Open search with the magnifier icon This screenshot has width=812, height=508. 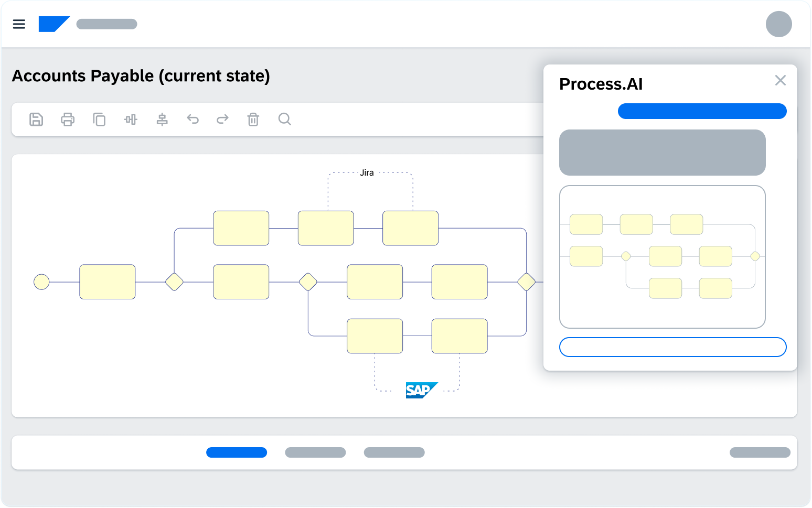tap(284, 120)
